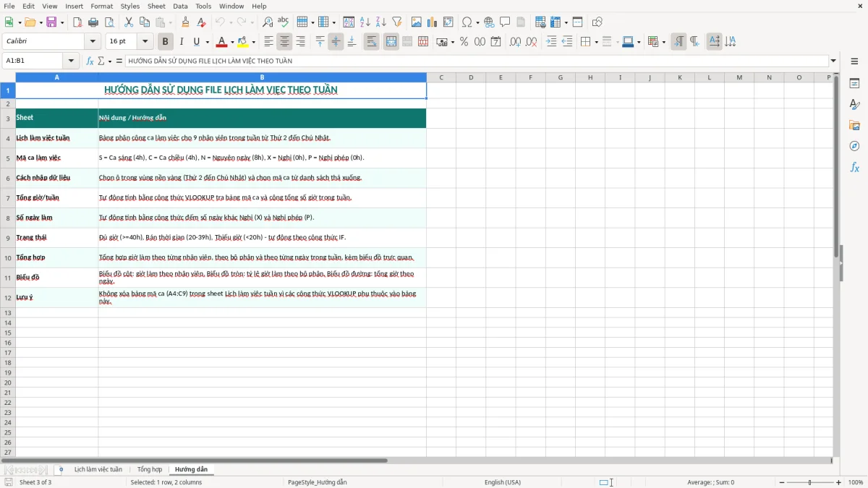
Task: Click the Increase Indent icon
Action: point(551,42)
